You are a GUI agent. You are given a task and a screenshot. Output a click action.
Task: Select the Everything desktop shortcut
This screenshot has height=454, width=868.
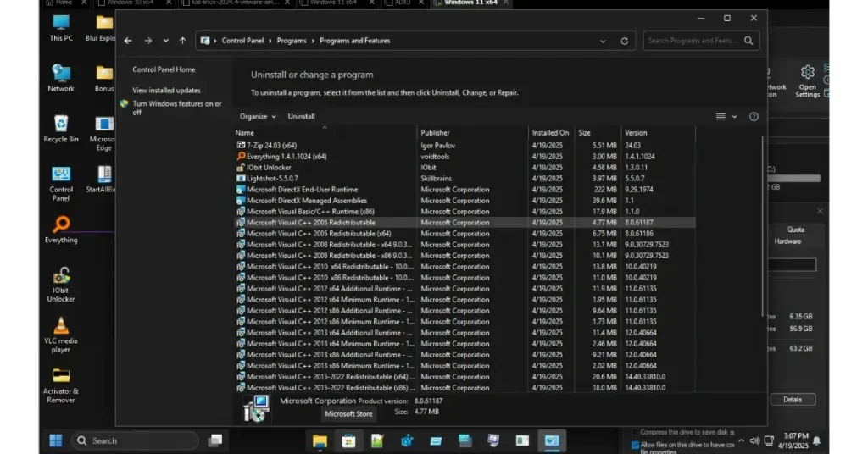coord(61,230)
